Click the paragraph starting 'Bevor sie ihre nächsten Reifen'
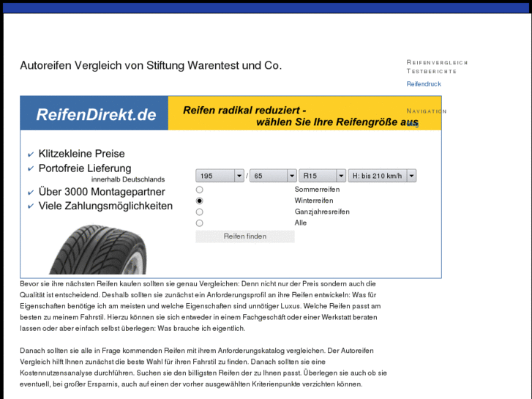 pyautogui.click(x=201, y=306)
